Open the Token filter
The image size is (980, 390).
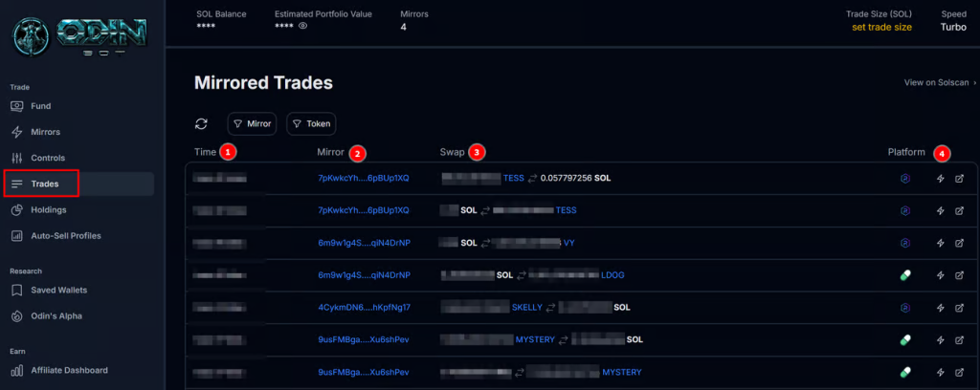click(x=311, y=123)
